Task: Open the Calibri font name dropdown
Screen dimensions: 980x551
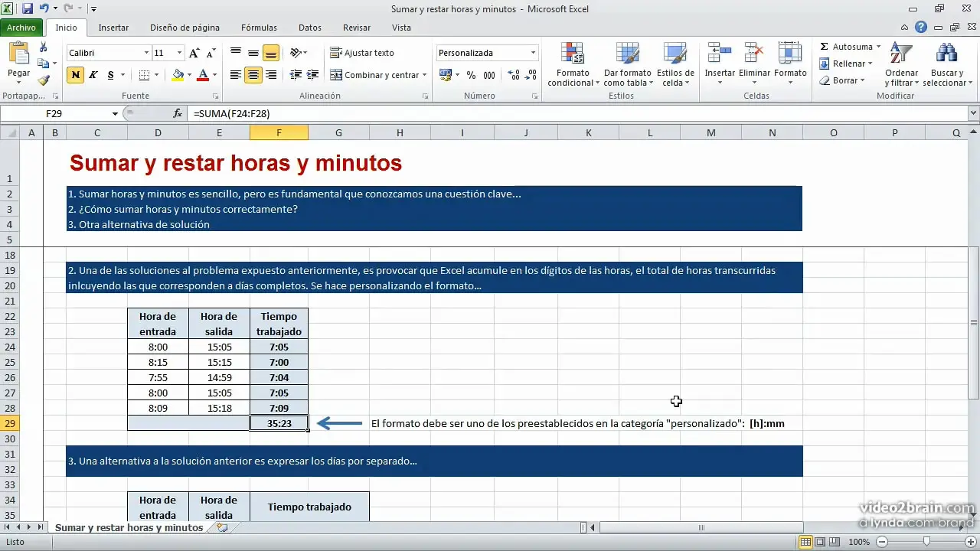Action: (146, 53)
